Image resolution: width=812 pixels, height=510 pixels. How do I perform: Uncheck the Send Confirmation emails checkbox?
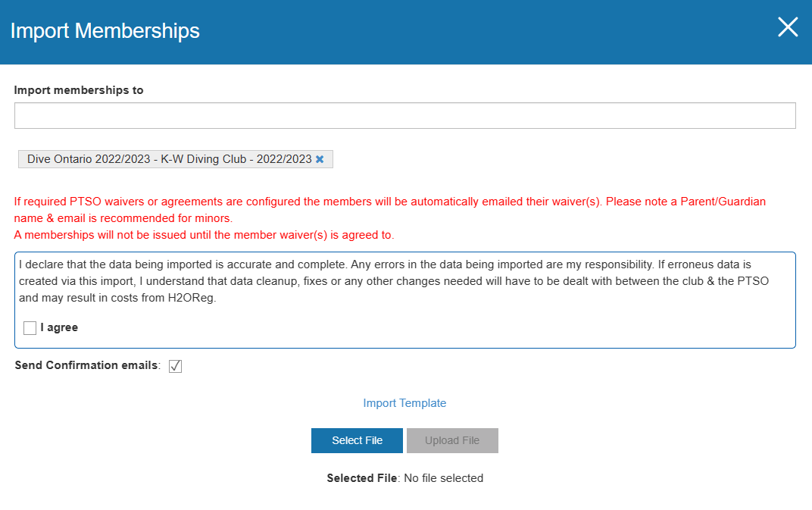point(175,366)
